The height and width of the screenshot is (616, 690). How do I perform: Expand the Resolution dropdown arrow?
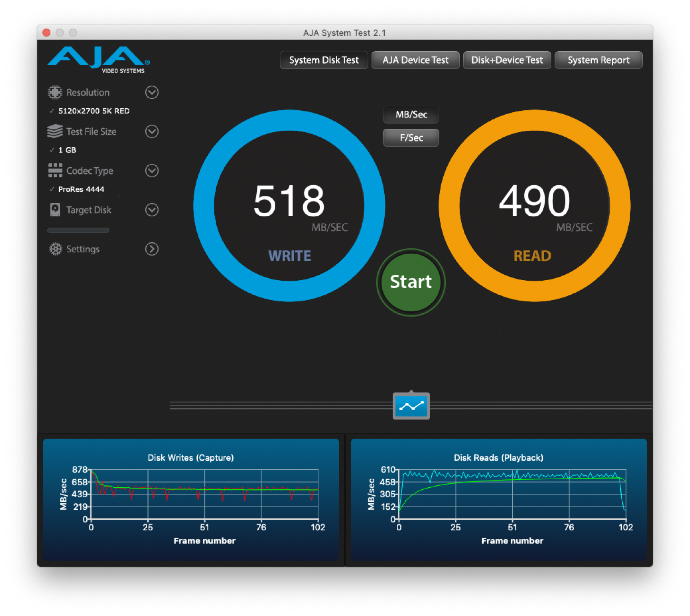(152, 92)
